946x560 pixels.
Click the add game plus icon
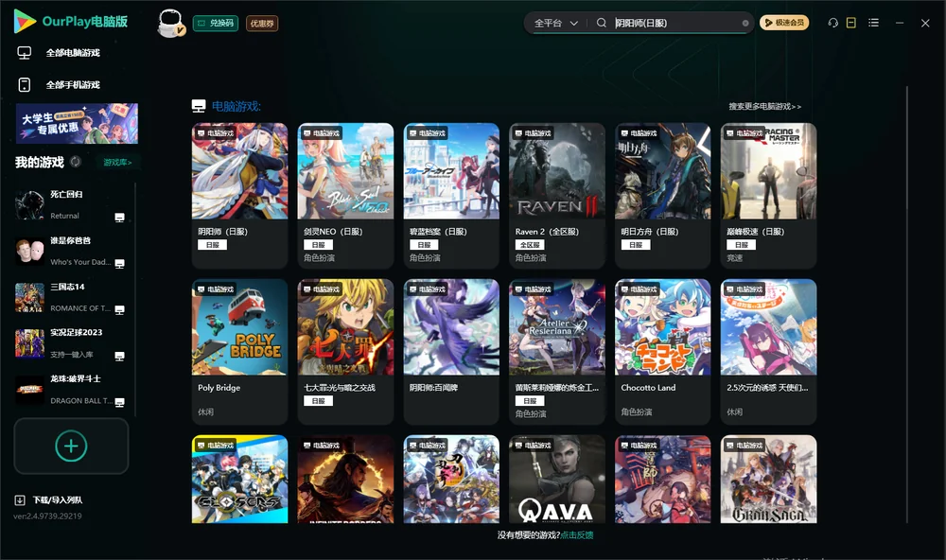point(71,446)
